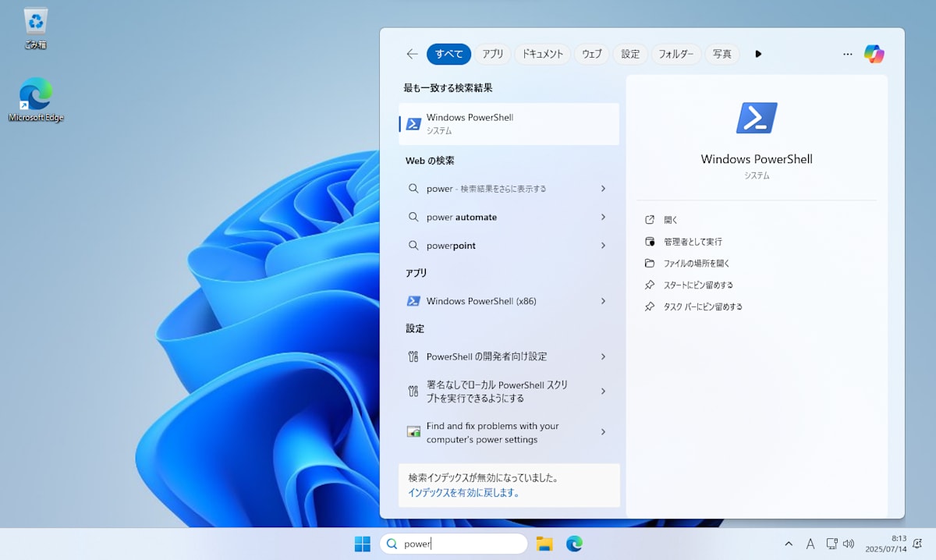Open notifications bell in taskbar

tap(918, 544)
